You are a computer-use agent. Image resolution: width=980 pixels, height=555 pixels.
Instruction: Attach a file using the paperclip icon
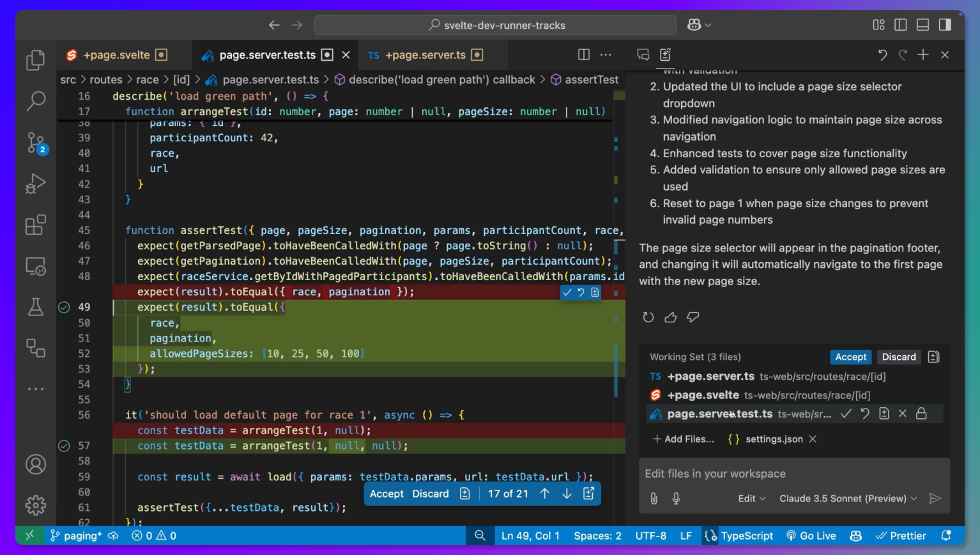653,498
